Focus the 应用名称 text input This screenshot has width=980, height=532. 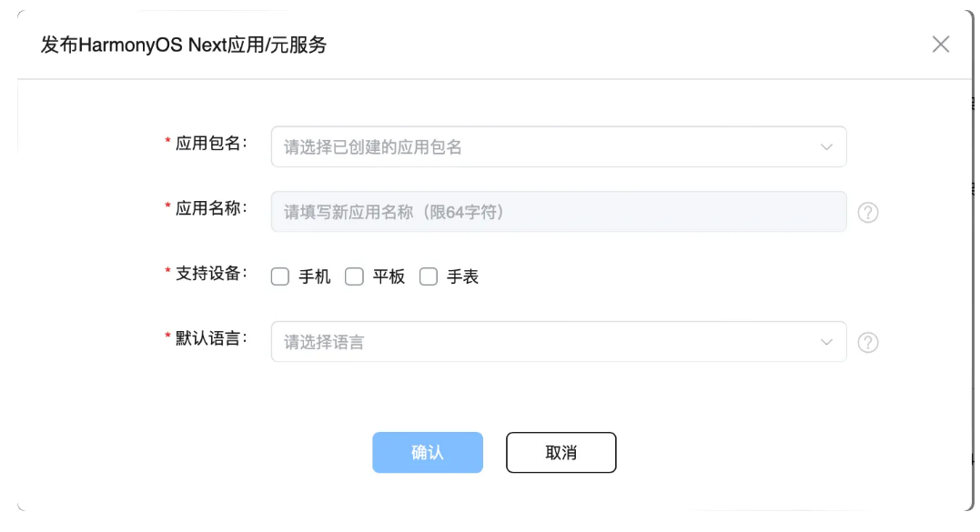tap(559, 212)
